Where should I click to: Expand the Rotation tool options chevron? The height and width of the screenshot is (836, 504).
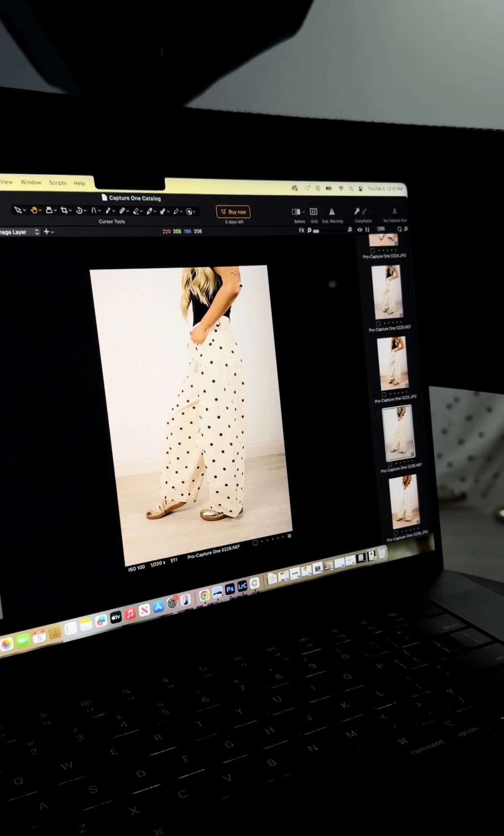click(85, 211)
